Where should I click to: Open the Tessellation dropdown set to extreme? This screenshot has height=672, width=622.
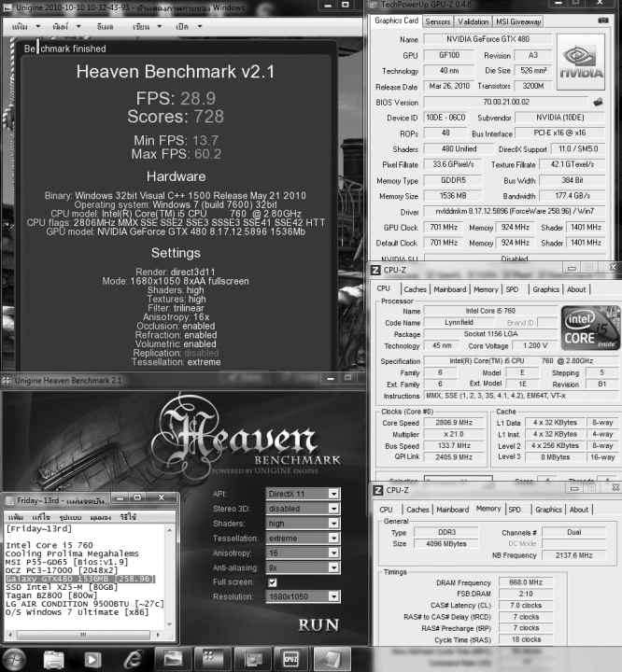point(304,538)
